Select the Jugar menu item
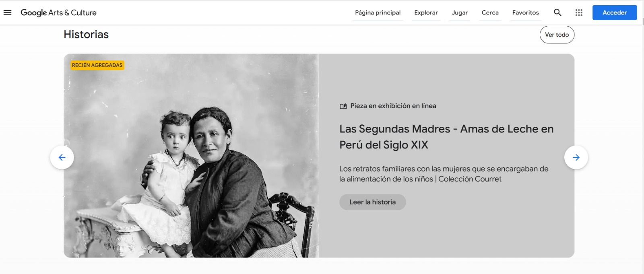 (x=460, y=12)
